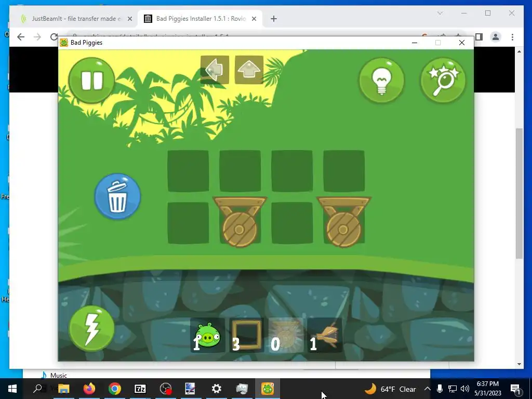Select the bellows part in inventory
This screenshot has width=532, height=399.
tap(325, 335)
